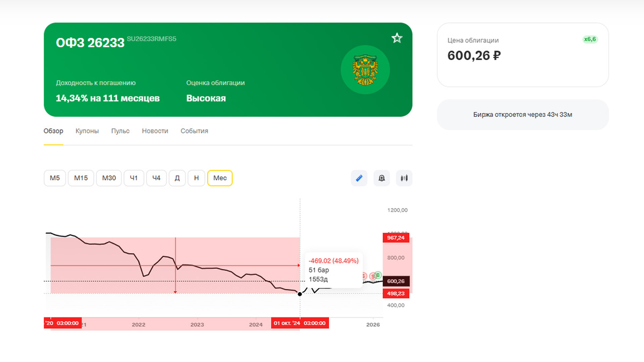Click the bond issuer emblem logo
Screen dimensions: 644x362
pyautogui.click(x=365, y=69)
